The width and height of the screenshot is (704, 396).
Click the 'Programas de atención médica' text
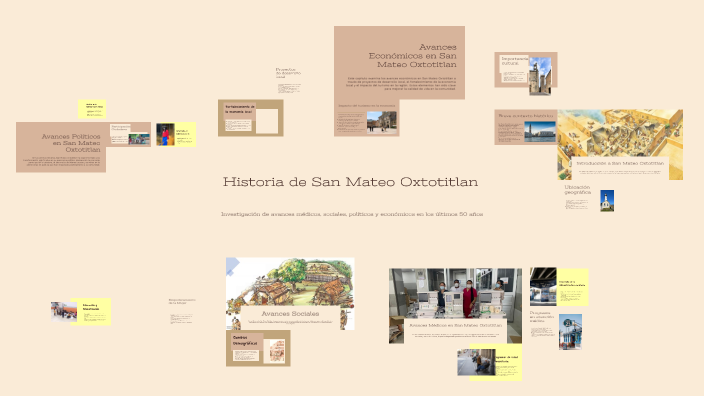tap(541, 317)
